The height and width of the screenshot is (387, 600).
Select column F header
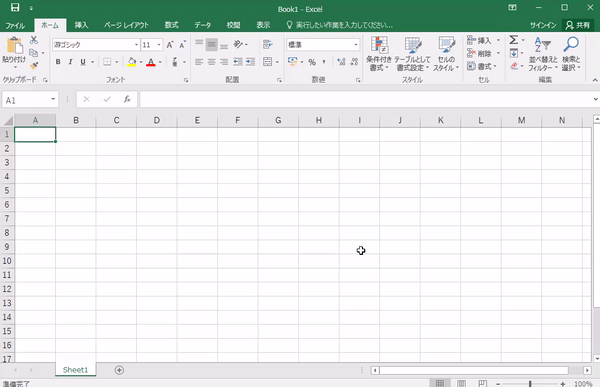coord(238,120)
